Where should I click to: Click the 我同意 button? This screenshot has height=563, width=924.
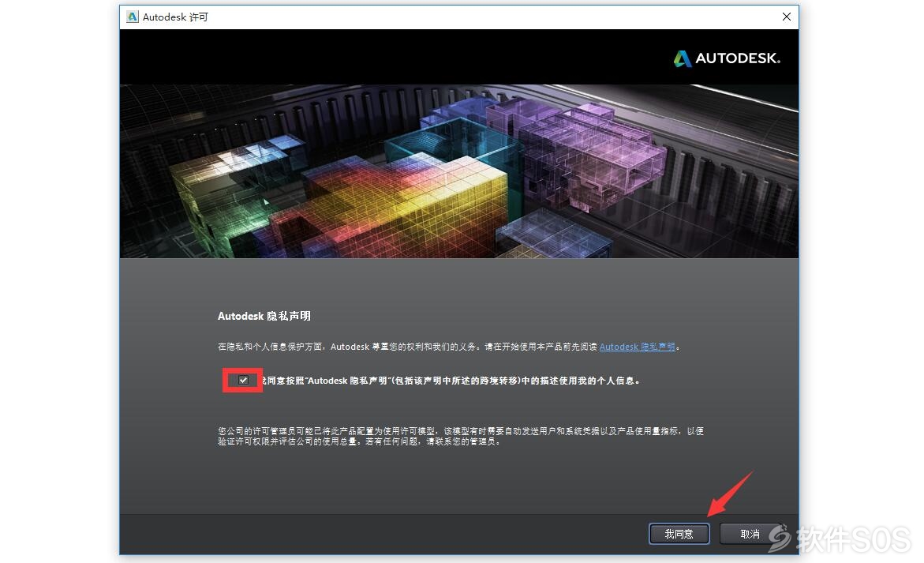679,534
